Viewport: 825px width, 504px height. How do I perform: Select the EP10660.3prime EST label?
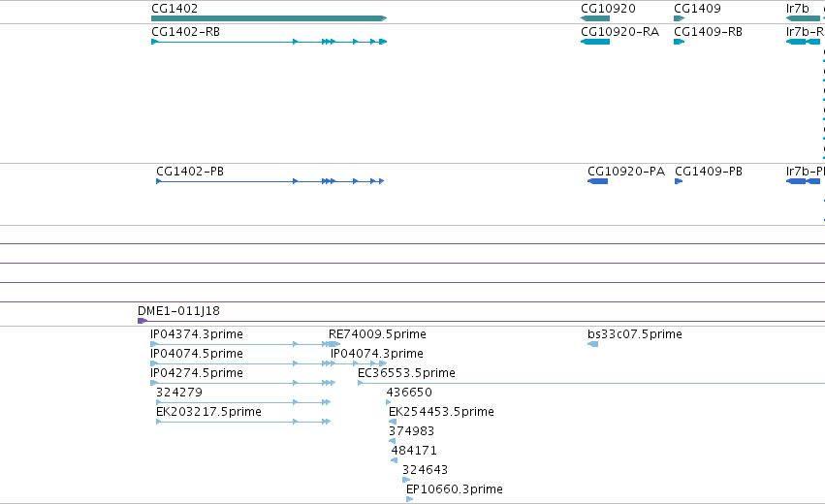[454, 489]
